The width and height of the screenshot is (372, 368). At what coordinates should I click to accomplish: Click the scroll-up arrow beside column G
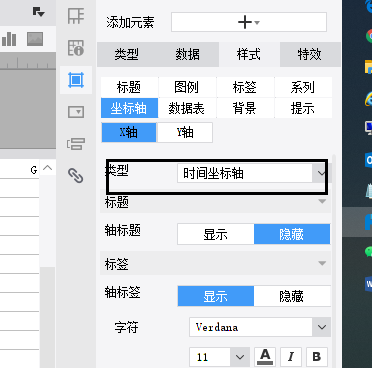click(48, 168)
